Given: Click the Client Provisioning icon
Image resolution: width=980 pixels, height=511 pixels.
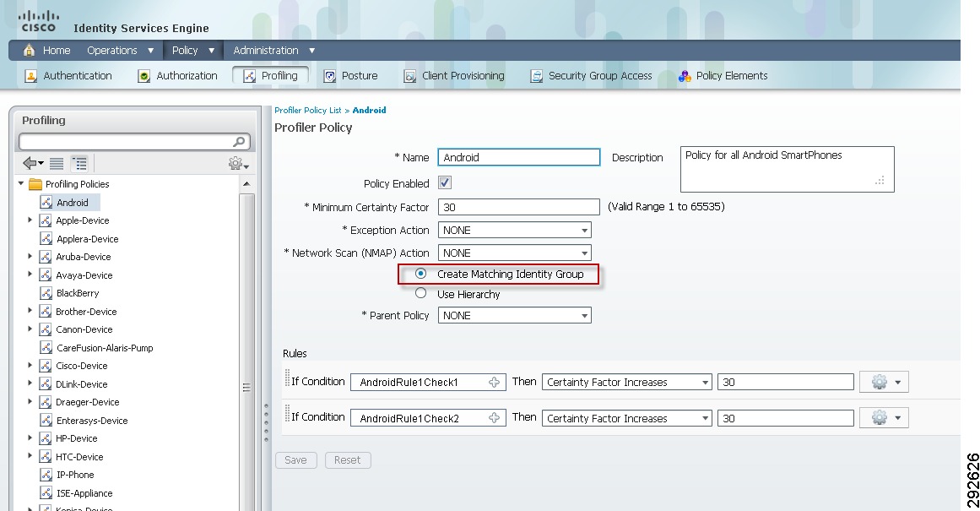Looking at the screenshot, I should (x=410, y=76).
